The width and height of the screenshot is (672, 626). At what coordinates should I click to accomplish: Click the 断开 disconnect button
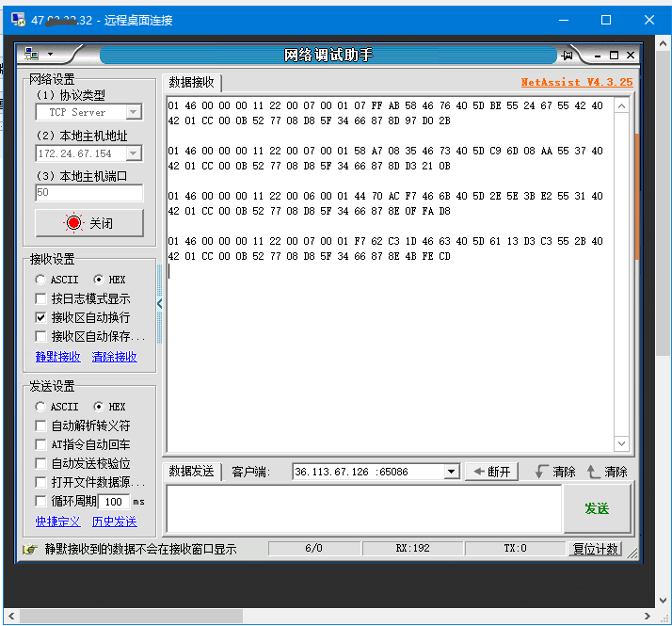click(491, 472)
